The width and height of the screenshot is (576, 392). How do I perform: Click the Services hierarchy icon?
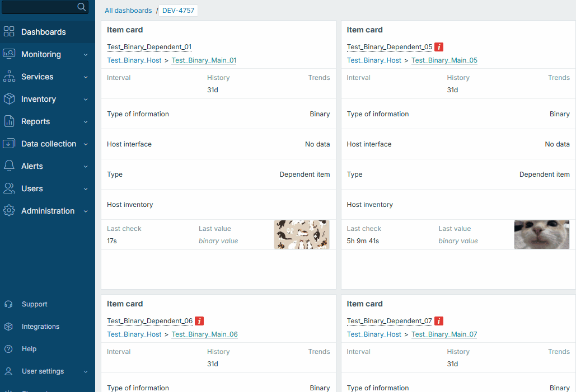tap(9, 77)
